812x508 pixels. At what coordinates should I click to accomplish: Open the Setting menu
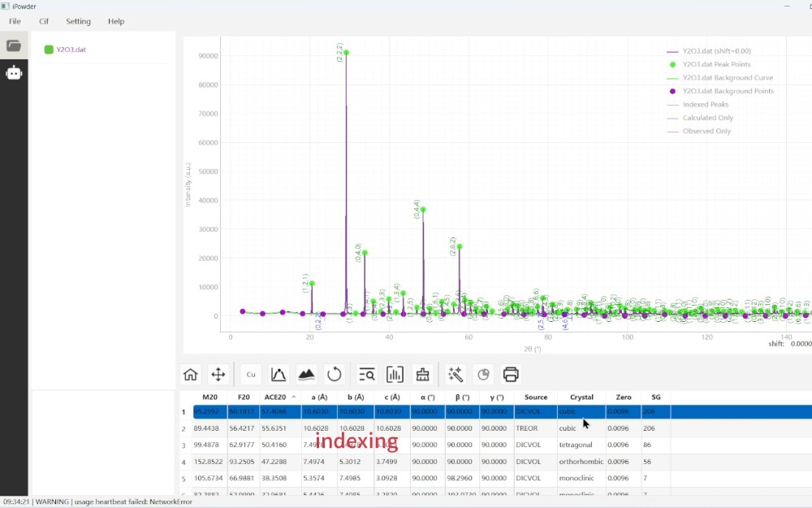(x=78, y=21)
